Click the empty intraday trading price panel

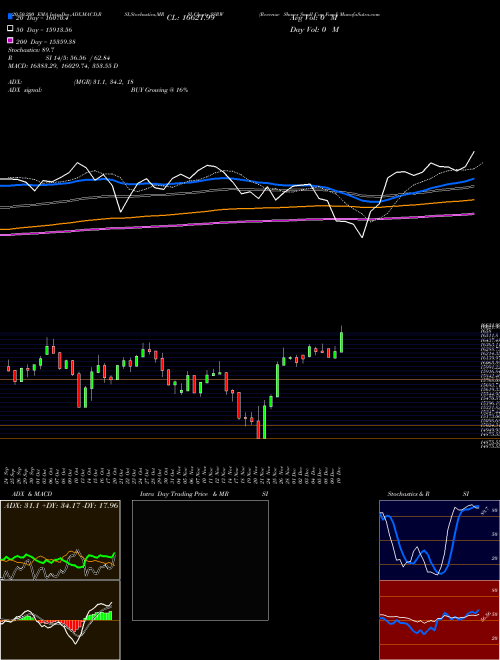click(200, 560)
